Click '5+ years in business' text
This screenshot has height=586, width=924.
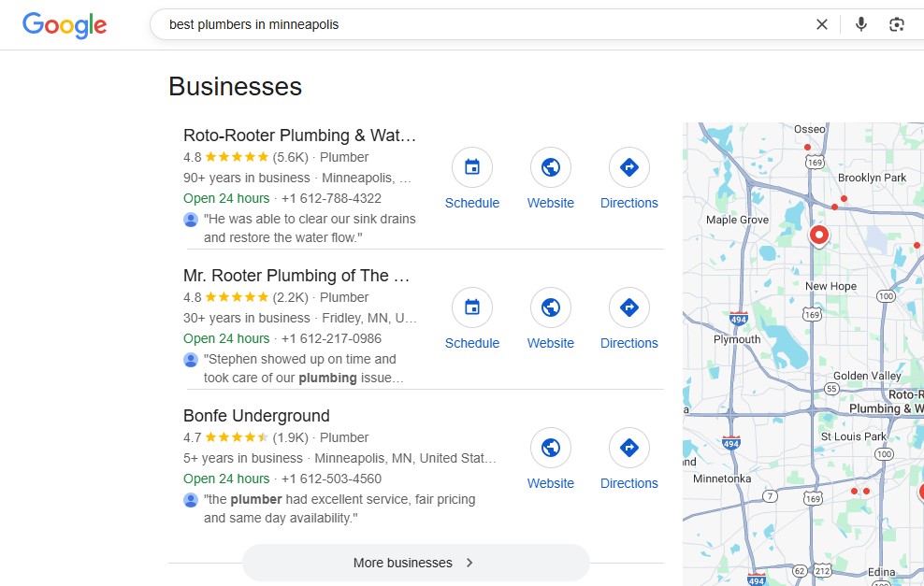(243, 458)
